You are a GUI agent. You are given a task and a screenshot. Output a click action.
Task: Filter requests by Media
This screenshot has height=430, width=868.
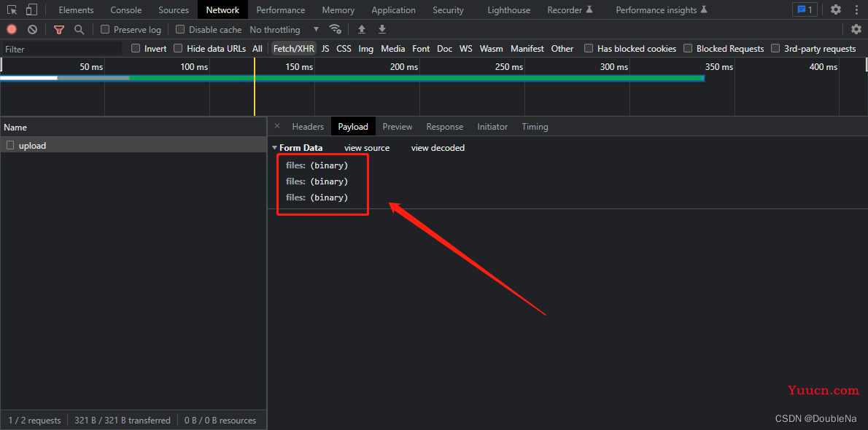tap(393, 49)
